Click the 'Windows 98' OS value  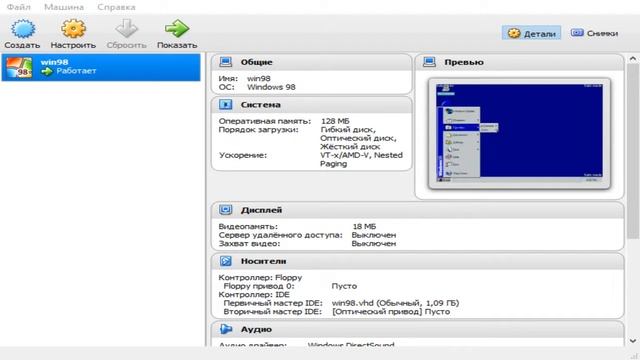tap(271, 87)
